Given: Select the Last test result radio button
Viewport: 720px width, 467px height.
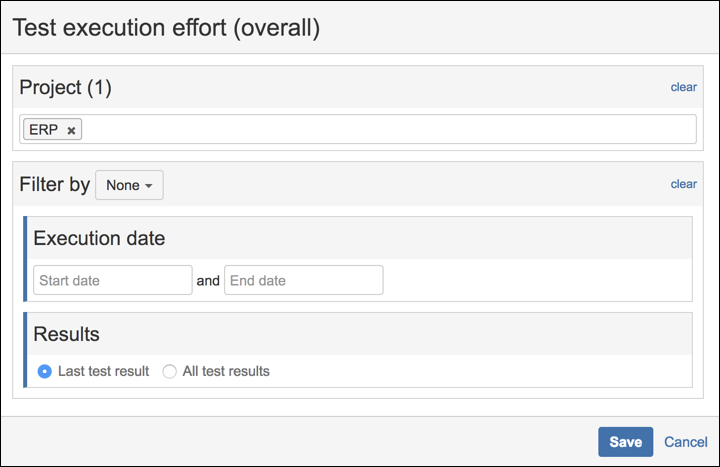Looking at the screenshot, I should 44,371.
